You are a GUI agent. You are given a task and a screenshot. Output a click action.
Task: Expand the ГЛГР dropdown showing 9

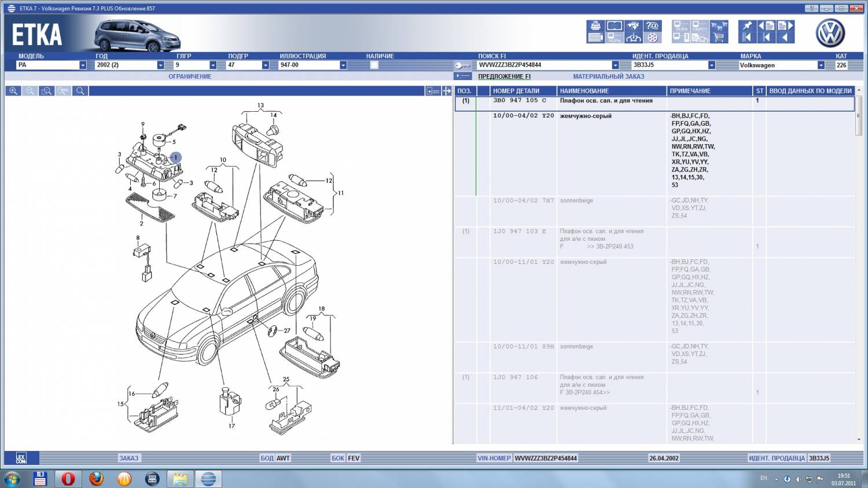tap(196, 65)
